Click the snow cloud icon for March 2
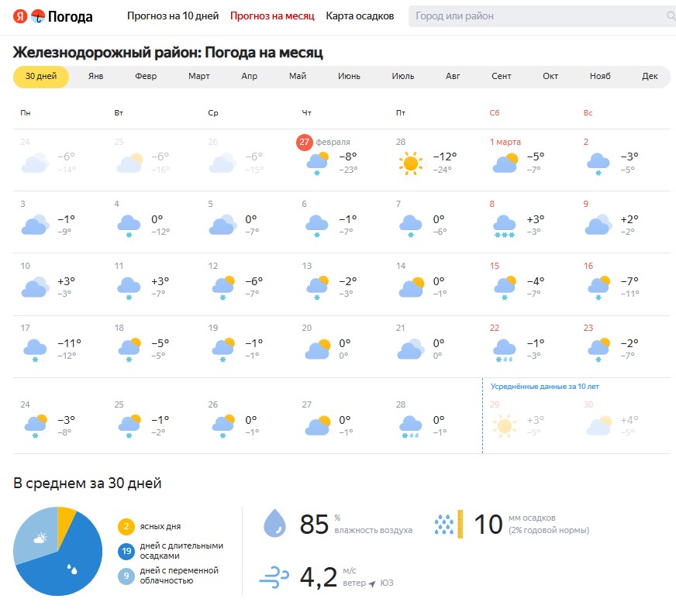Image resolution: width=676 pixels, height=616 pixels. point(598,163)
